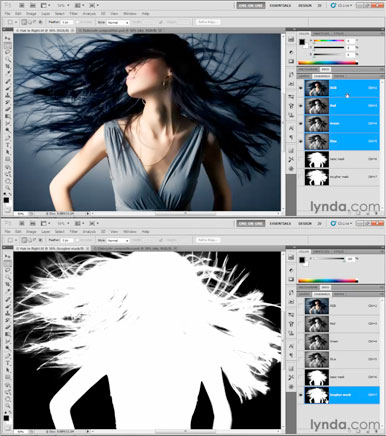The image size is (386, 436).
Task: Click the Feather input field in color photo window
Action: [x=66, y=22]
